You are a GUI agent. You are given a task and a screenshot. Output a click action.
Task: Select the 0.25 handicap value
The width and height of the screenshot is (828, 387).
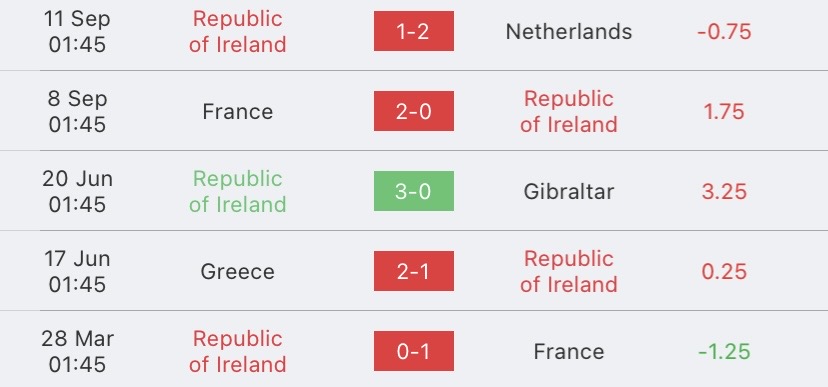click(724, 271)
